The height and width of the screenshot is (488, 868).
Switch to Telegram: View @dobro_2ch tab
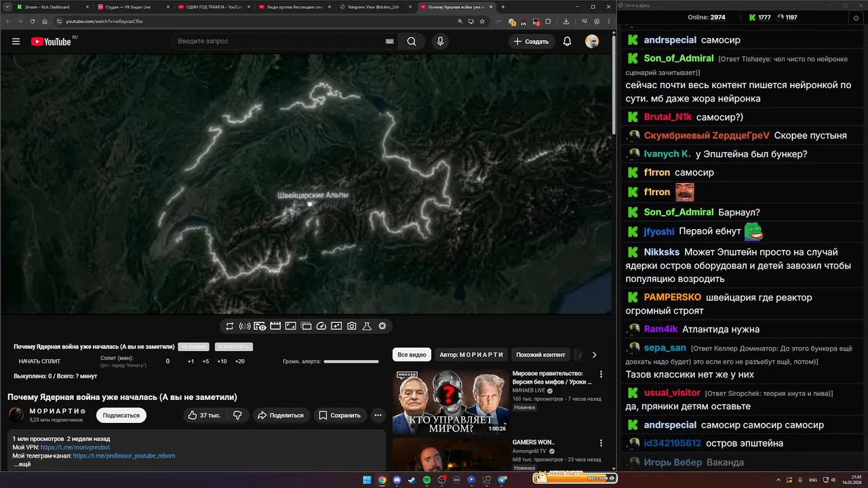375,7
